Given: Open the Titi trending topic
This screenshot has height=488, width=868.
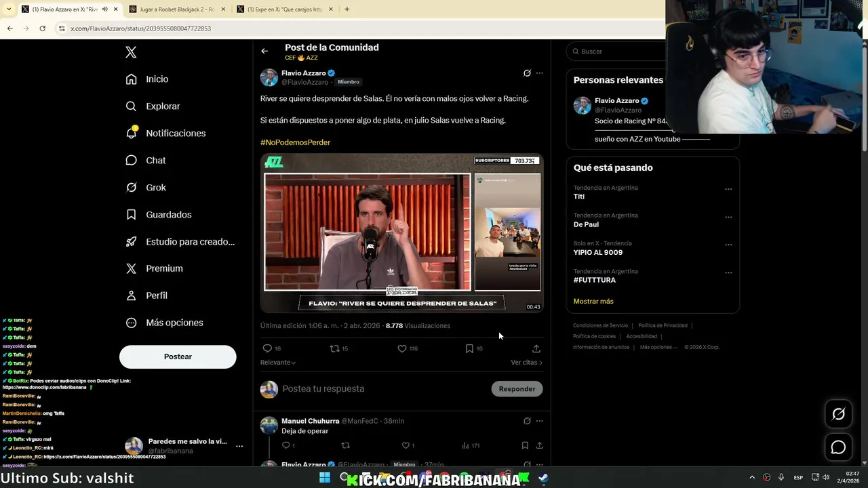Looking at the screenshot, I should pos(579,197).
